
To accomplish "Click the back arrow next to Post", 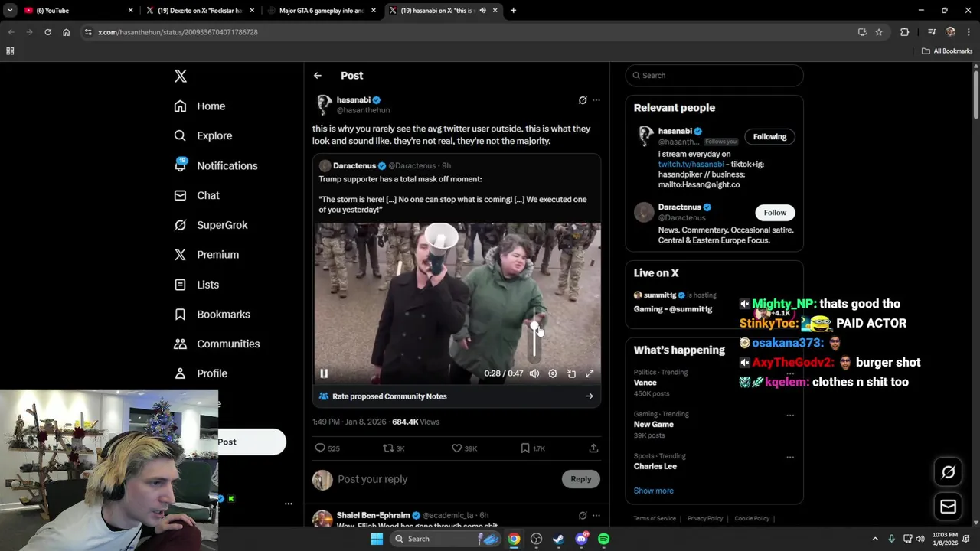I will click(318, 76).
